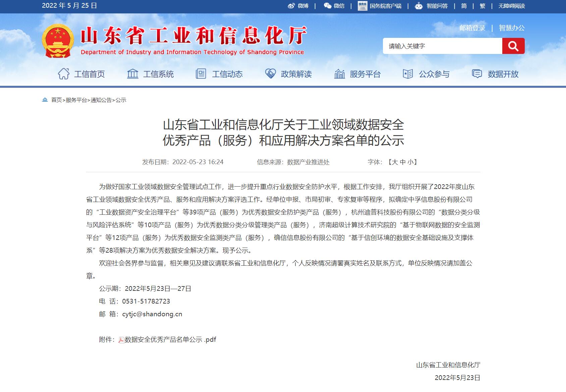Viewport: 566px width, 392px height.
Task: Click the national emblem logo
Action: coord(58,41)
